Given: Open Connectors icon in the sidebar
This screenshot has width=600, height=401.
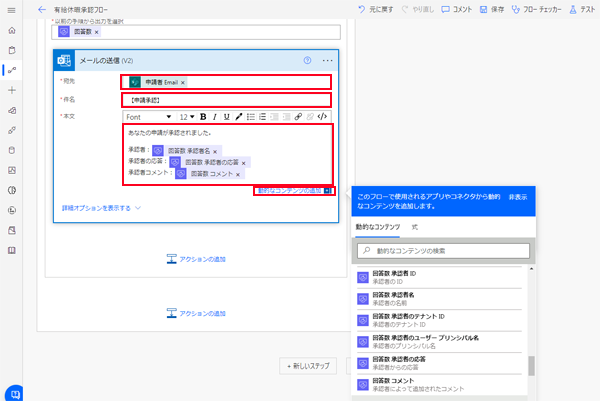Looking at the screenshot, I should [12, 130].
